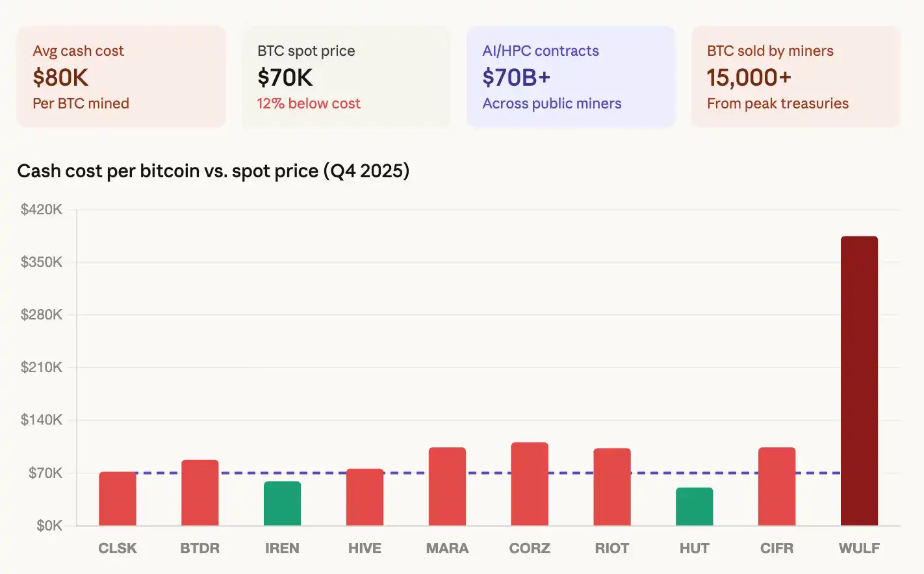Select the CORZ bar
924x574 pixels.
click(x=530, y=484)
